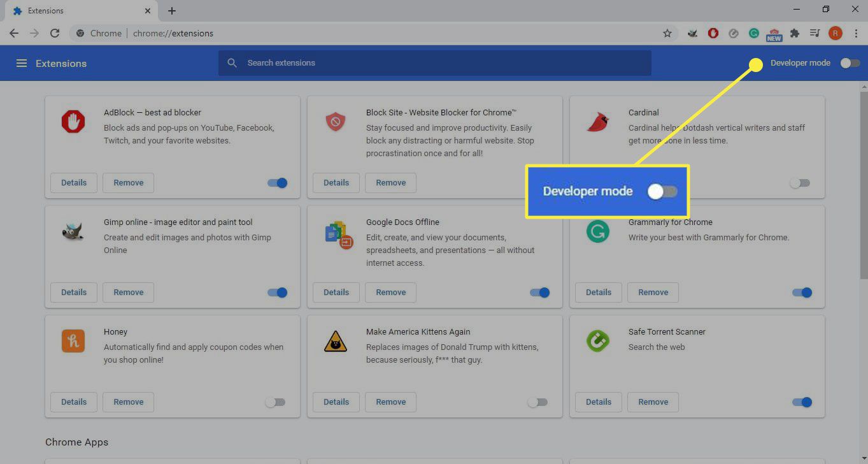
Task: Click the magnifier icon in the search bar
Action: 232,62
